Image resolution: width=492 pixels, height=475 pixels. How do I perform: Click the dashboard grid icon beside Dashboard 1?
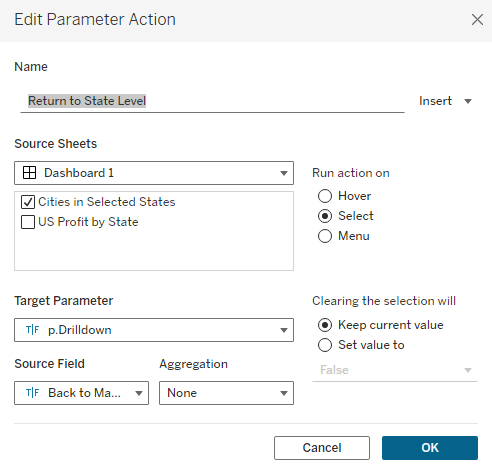(29, 173)
